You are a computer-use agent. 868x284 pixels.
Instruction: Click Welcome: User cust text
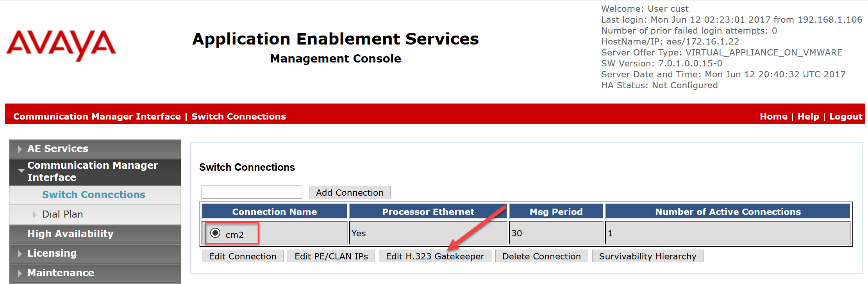[645, 9]
